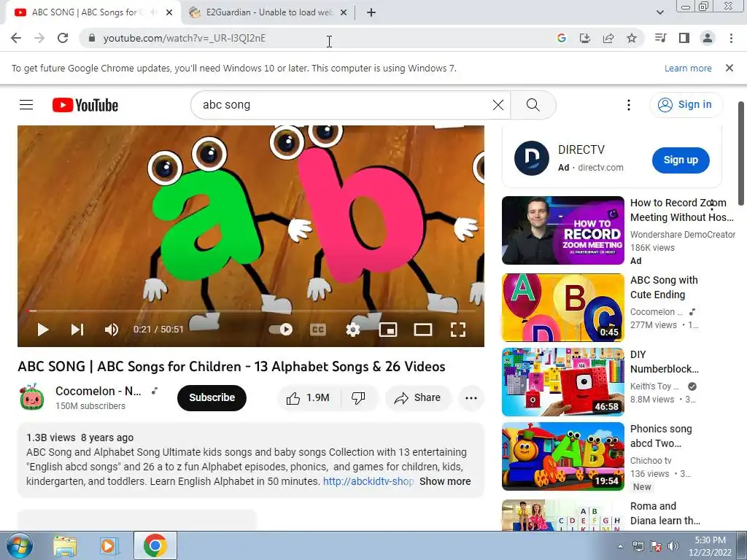Viewport: 747px width, 560px height.
Task: Open YouTube settings three-dot menu
Action: pos(629,105)
